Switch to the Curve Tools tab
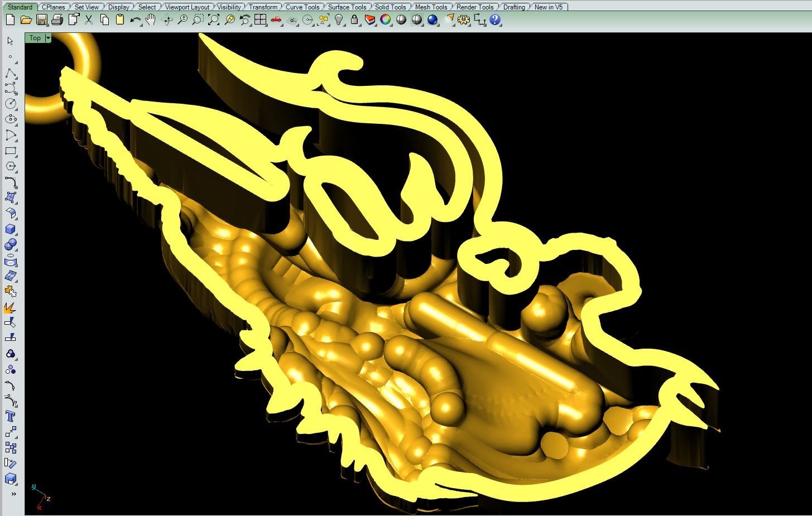812x516 pixels. click(x=302, y=7)
